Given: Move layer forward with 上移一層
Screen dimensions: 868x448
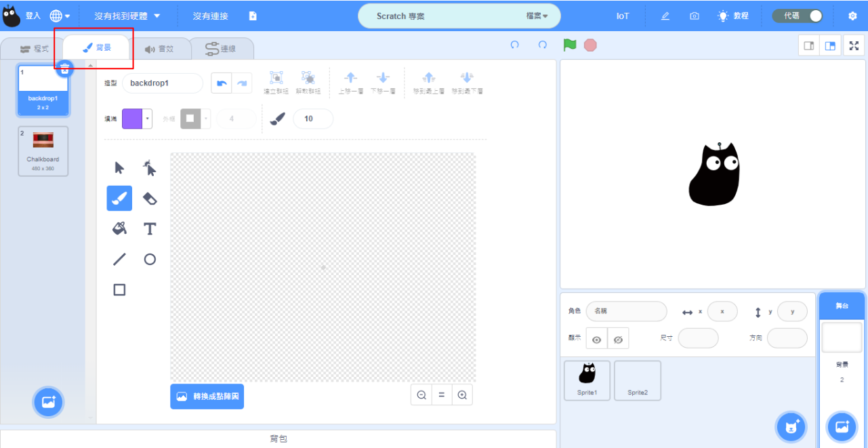Looking at the screenshot, I should point(351,83).
